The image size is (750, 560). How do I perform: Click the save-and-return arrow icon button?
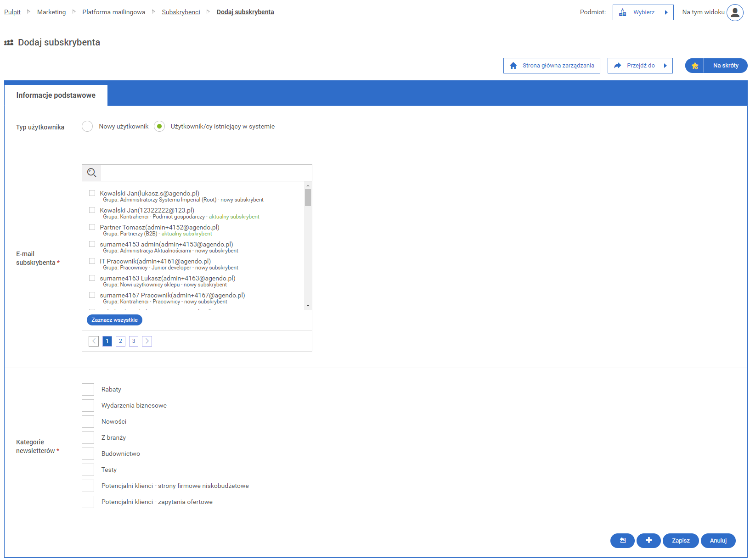[x=622, y=540]
